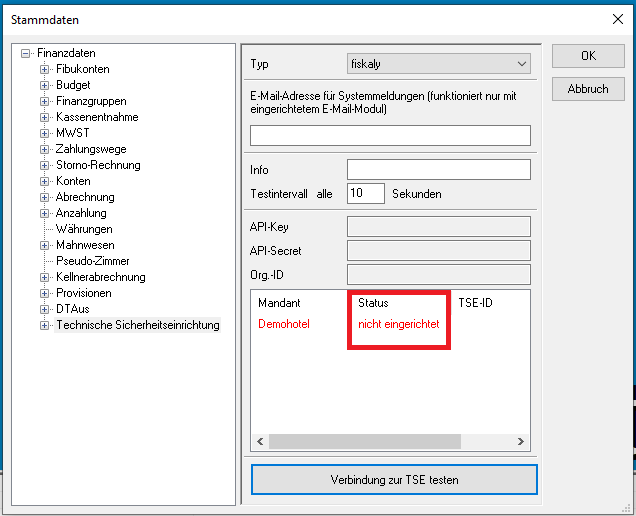Expand the Mahnwesen plus icon
Screen dimensions: 636x516
tap(44, 245)
